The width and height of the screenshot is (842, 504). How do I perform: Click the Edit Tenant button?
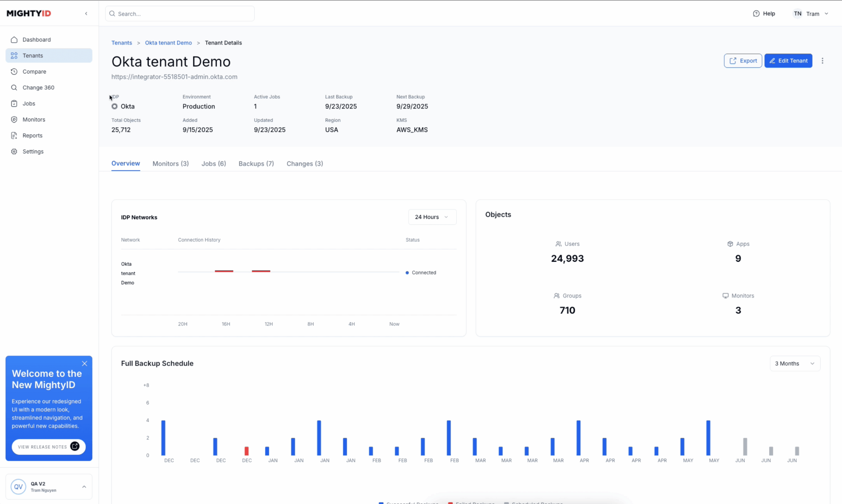[x=788, y=61]
